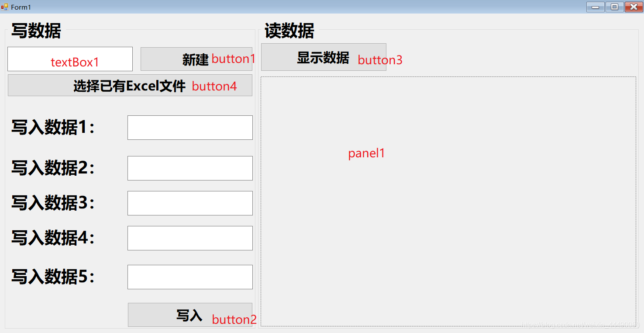Click the 写入数据3 label
The height and width of the screenshot is (333, 644).
53,203
